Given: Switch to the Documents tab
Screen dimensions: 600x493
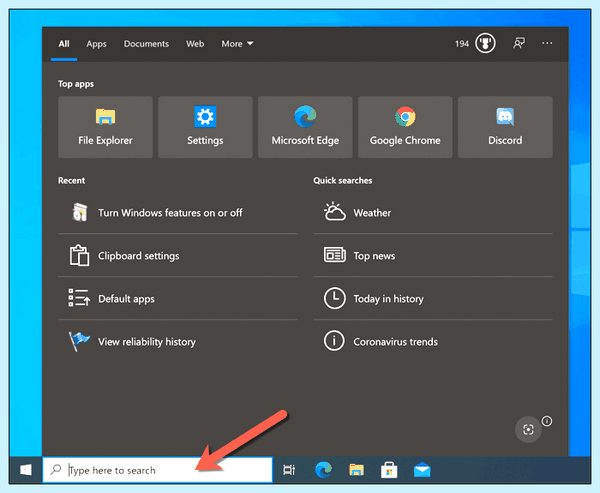Looking at the screenshot, I should (x=146, y=44).
